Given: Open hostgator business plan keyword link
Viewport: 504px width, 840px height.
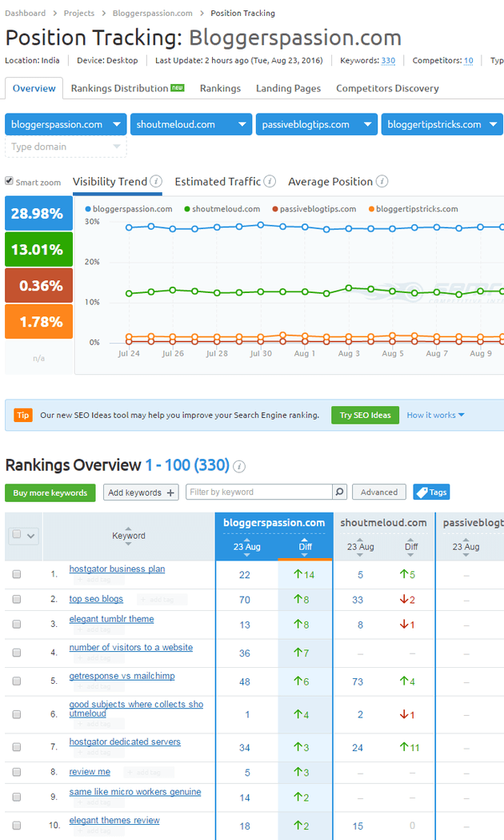Looking at the screenshot, I should pos(117,569).
